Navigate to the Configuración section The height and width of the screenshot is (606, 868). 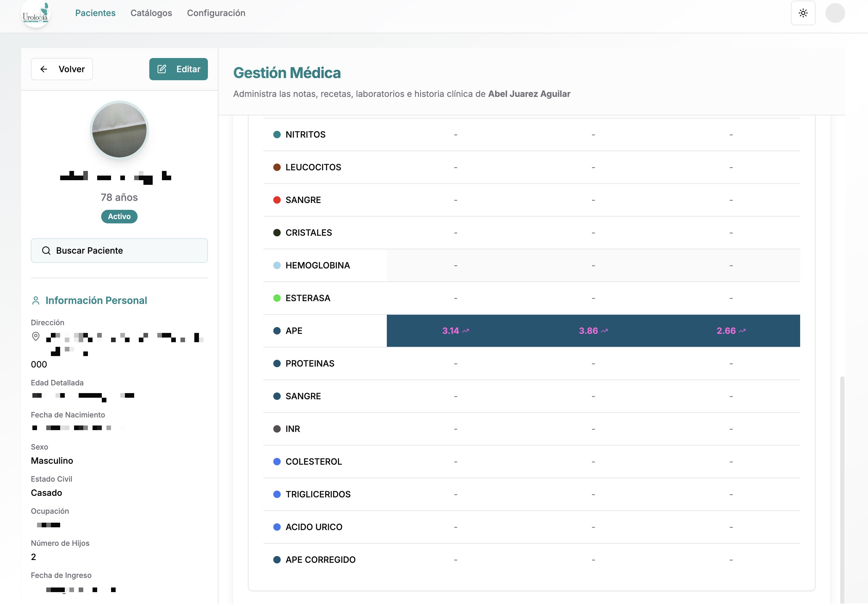tap(216, 13)
